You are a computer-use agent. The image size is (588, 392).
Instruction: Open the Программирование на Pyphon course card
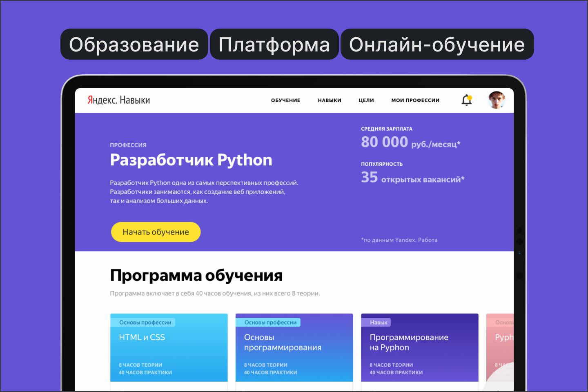tap(419, 347)
